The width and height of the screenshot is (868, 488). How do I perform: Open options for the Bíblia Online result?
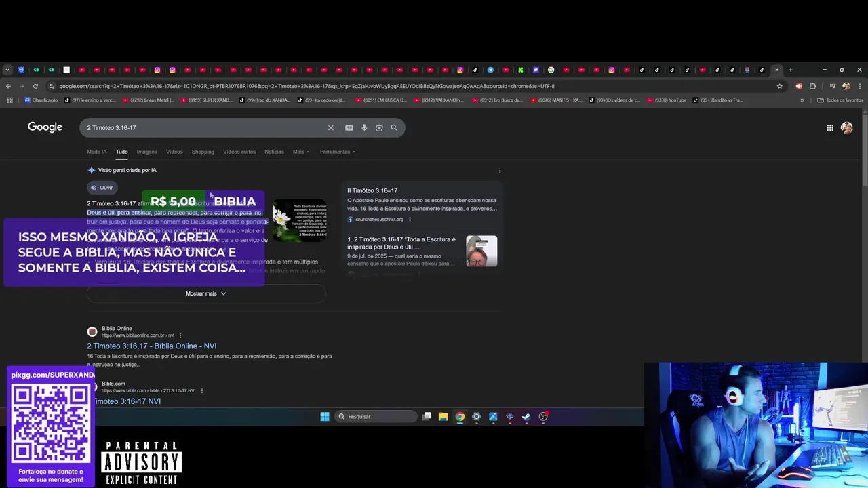pyautogui.click(x=180, y=335)
